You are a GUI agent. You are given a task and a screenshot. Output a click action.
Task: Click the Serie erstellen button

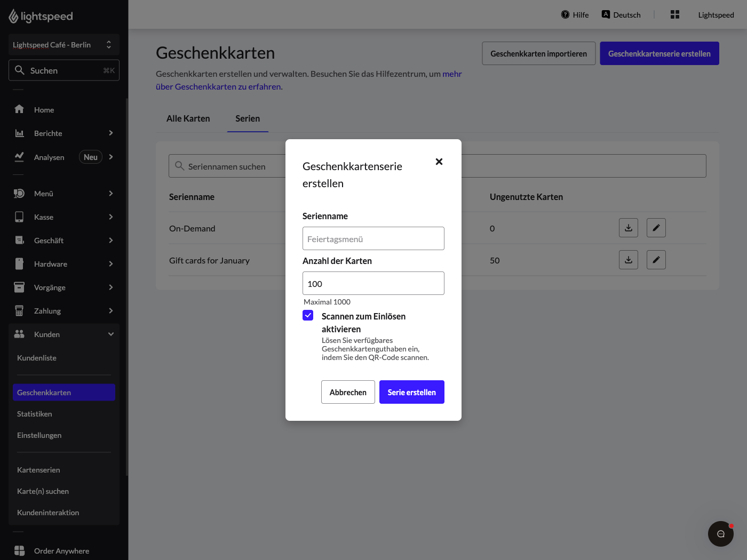click(412, 392)
